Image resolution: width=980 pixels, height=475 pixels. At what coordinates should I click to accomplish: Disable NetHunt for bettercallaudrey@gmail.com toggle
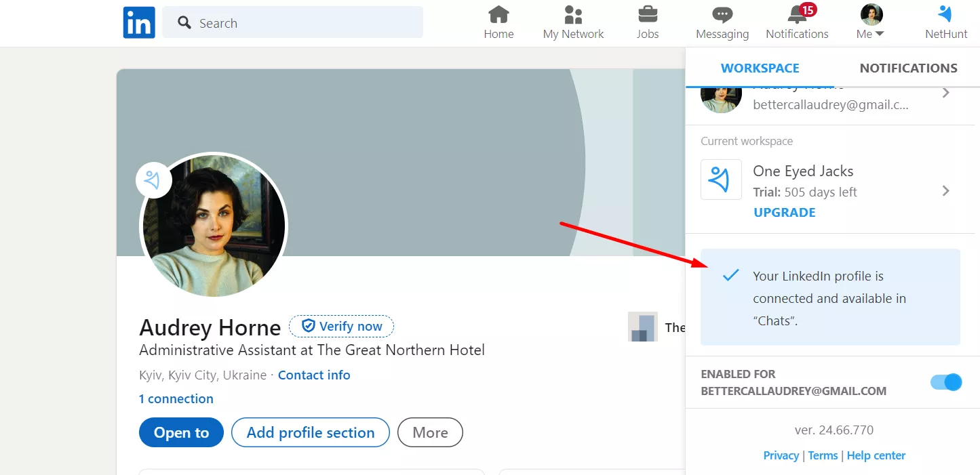tap(946, 382)
